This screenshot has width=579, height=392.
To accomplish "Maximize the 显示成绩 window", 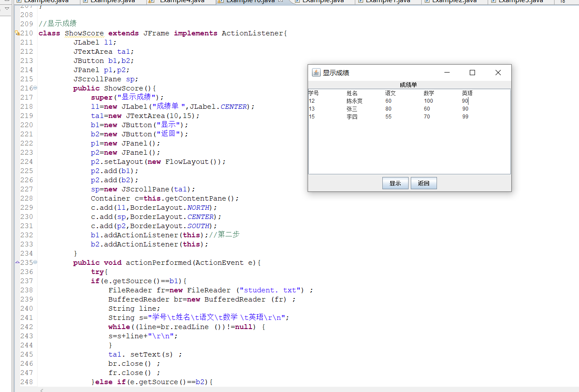I will (x=472, y=73).
